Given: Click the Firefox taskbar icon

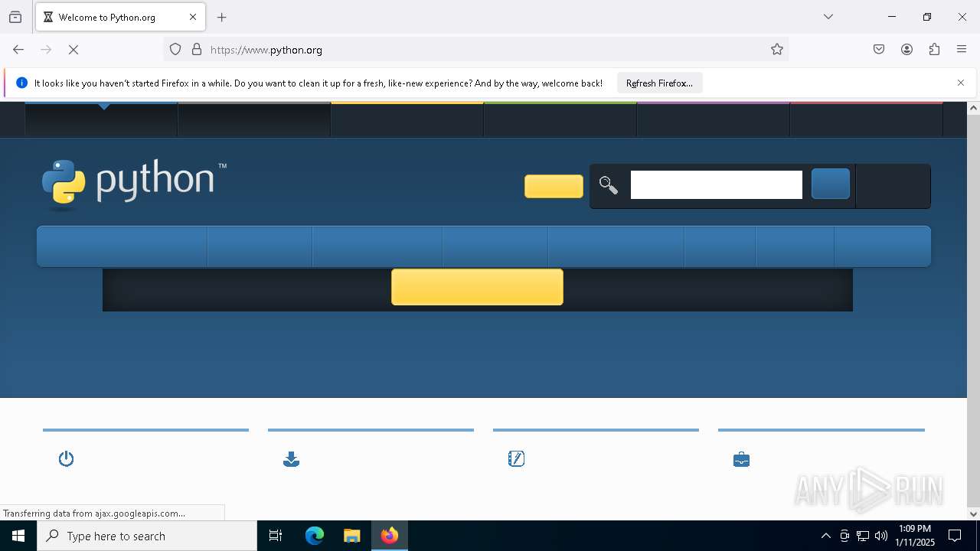Looking at the screenshot, I should 390,536.
